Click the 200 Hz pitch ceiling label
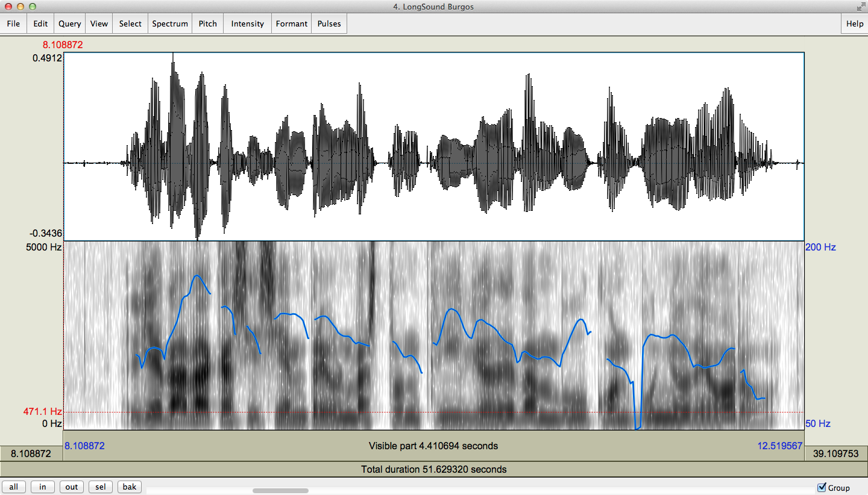 (821, 247)
